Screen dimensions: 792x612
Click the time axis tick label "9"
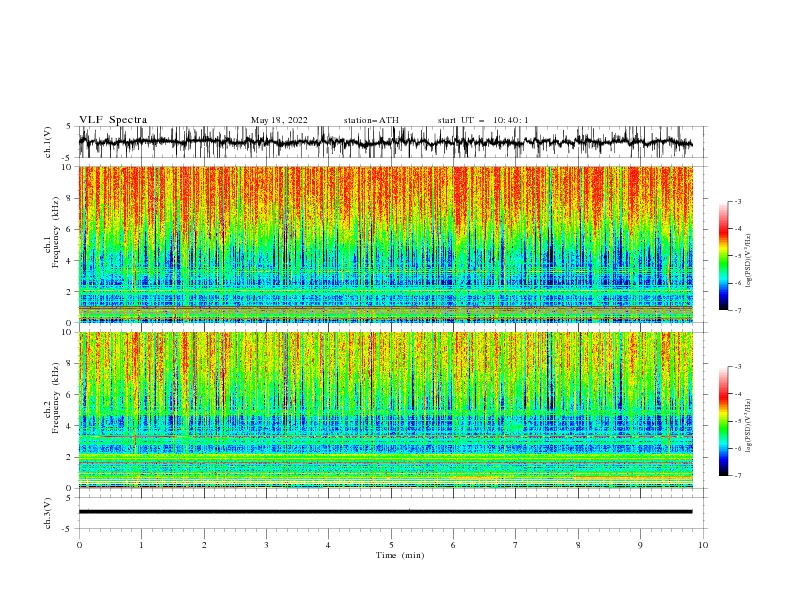point(640,545)
